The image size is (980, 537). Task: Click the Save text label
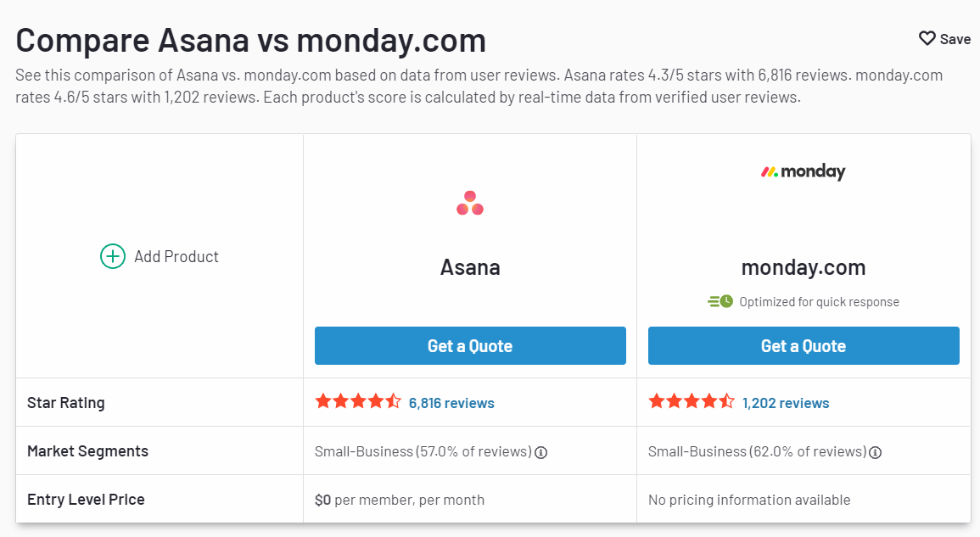pyautogui.click(x=955, y=39)
